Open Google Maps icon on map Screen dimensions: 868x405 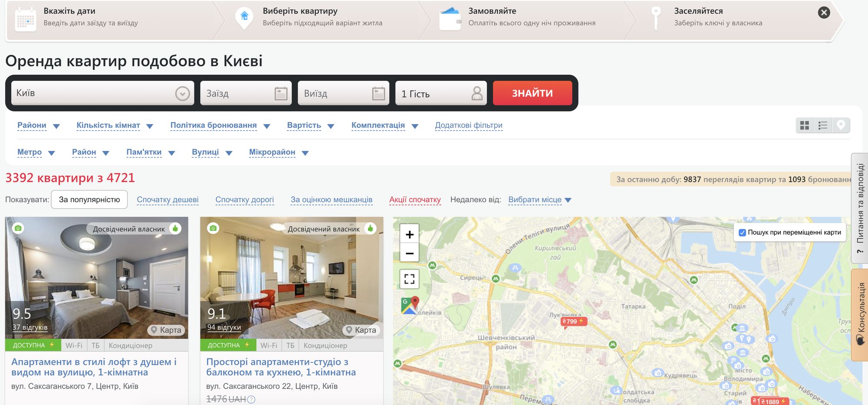[x=410, y=305]
